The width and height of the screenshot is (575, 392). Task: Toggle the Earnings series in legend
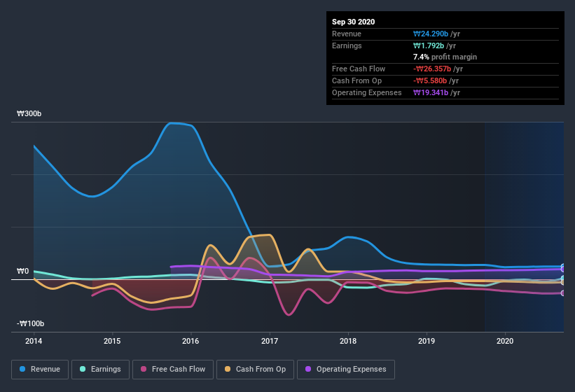[101, 369]
